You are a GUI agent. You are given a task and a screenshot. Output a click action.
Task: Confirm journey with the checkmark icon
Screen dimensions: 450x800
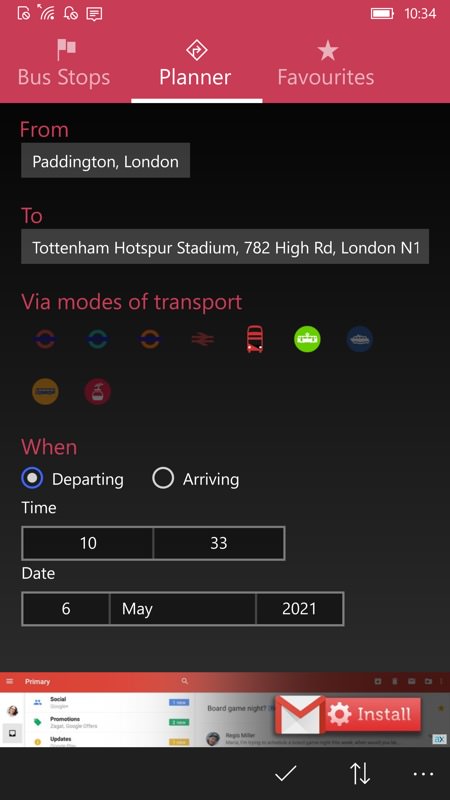[286, 774]
